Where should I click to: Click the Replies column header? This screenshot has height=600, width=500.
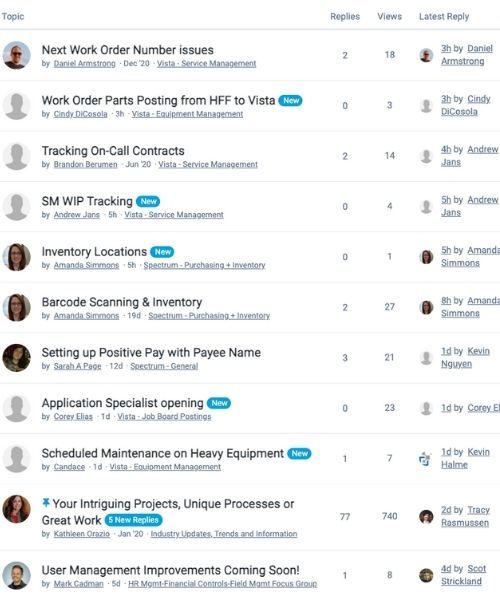click(345, 16)
